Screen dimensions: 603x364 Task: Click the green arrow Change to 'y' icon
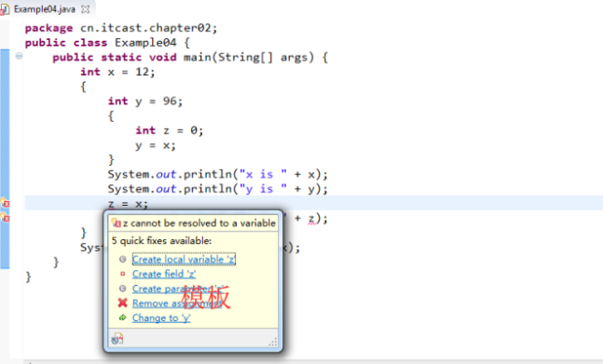click(x=123, y=317)
